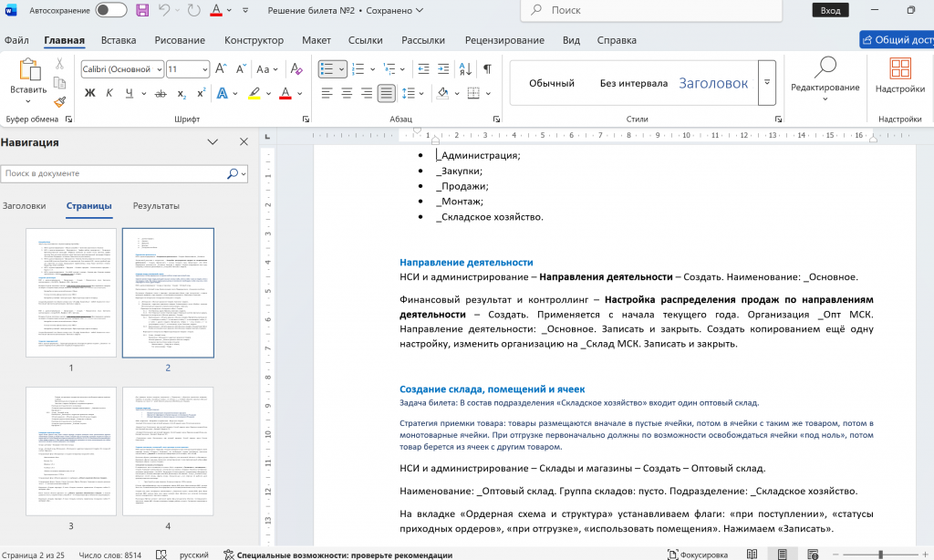Click the Общий доступ share button
The height and width of the screenshot is (560, 934).
coord(897,40)
